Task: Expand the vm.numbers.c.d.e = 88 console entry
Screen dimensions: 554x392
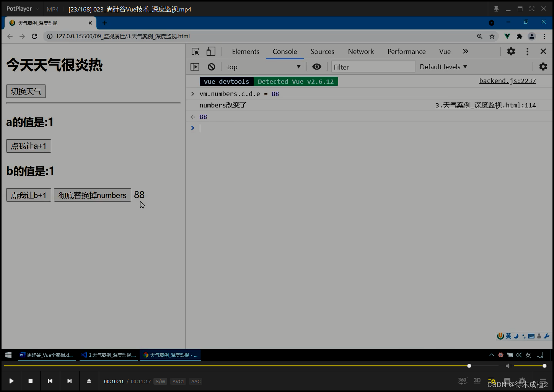Action: pos(193,94)
